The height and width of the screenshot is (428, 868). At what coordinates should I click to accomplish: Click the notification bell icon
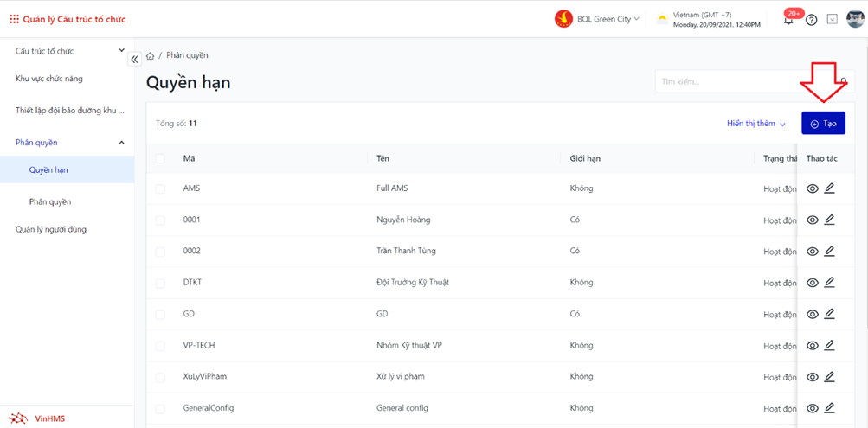click(x=788, y=20)
